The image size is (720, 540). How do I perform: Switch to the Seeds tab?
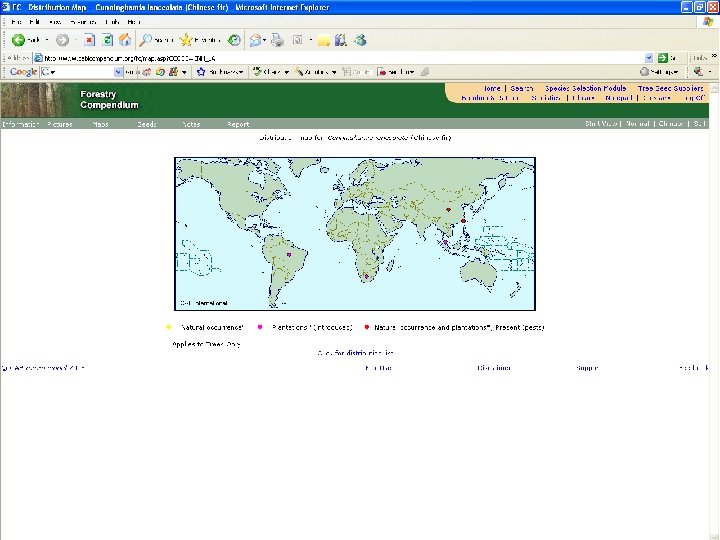tap(147, 124)
